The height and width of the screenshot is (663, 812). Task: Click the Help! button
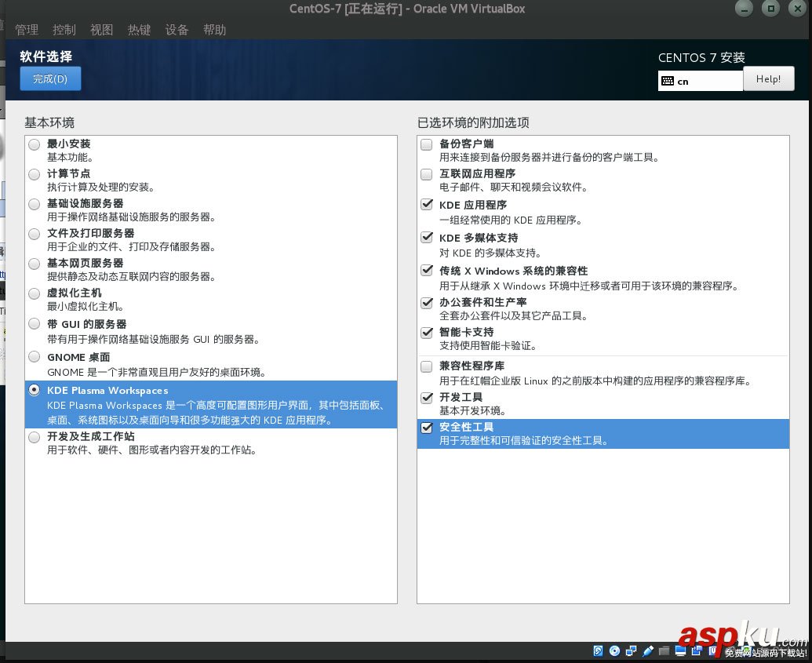tap(768, 78)
